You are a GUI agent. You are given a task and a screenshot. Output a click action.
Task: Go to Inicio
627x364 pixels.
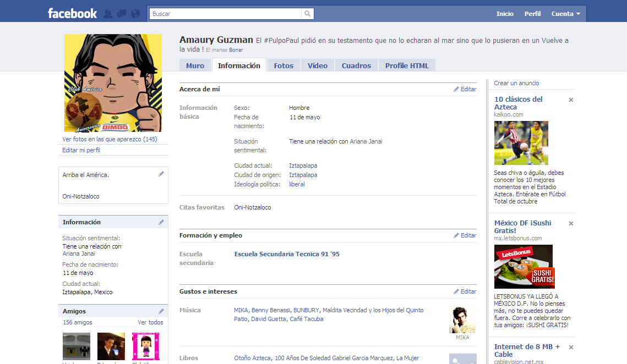[505, 14]
